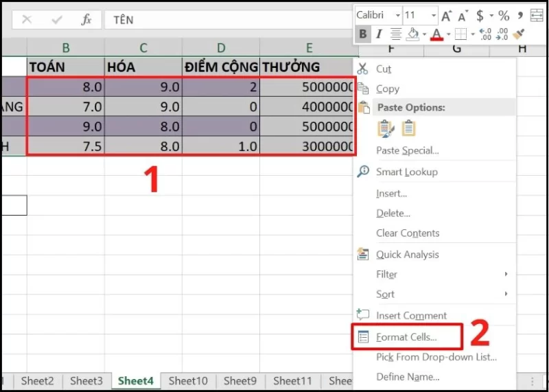This screenshot has height=392, width=549.
Task: Expand the Borders dropdown arrow
Action: [473, 34]
